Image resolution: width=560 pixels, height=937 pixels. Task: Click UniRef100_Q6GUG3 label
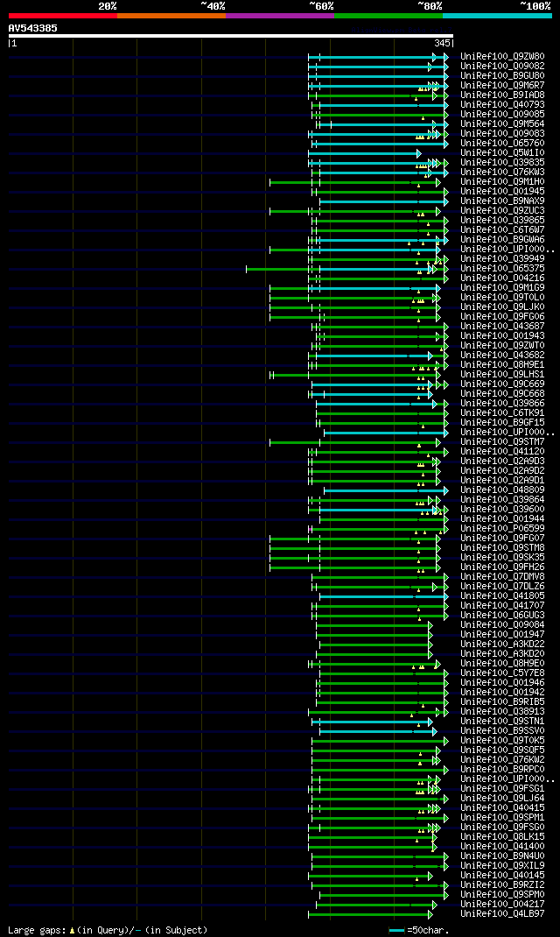502,616
